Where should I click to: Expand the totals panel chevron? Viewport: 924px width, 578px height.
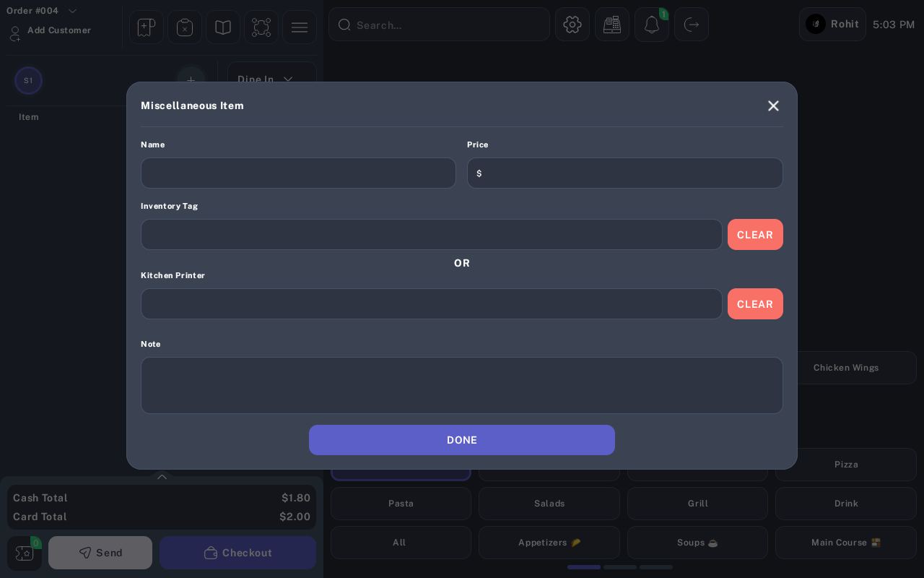pos(162,477)
